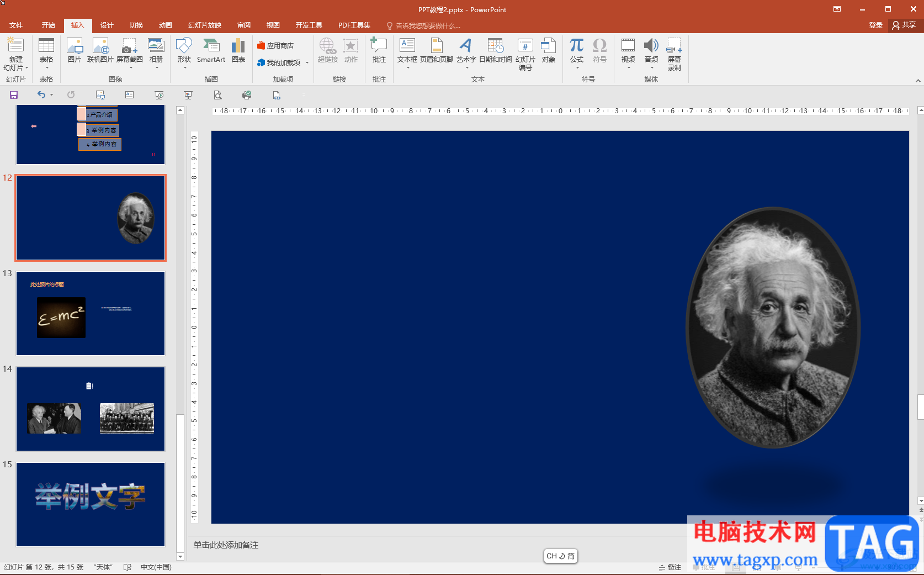Switch to the 设计 design tab
This screenshot has width=924, height=575.
pyautogui.click(x=107, y=25)
